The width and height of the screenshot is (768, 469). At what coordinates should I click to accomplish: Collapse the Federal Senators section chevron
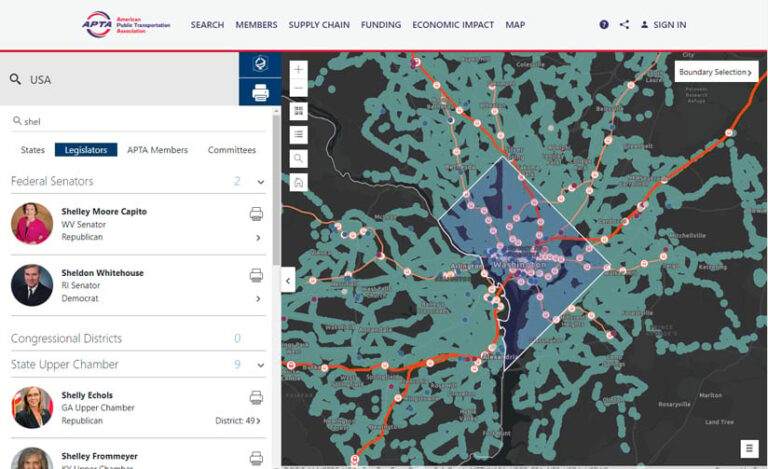tap(261, 182)
